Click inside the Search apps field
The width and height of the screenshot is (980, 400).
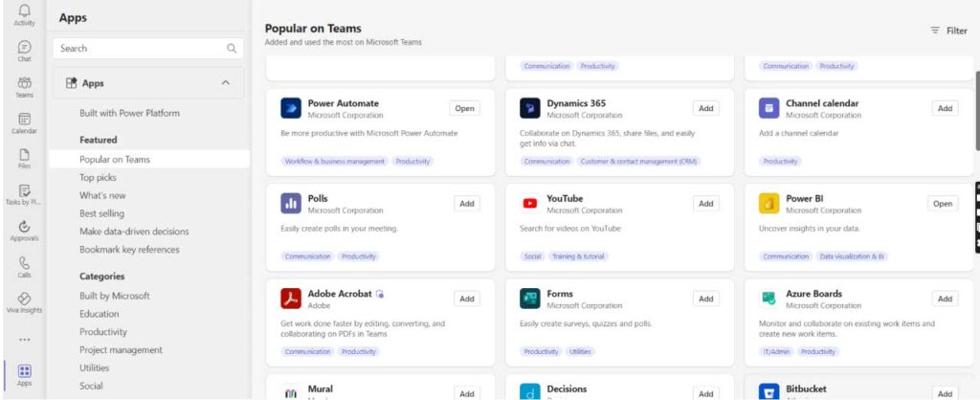point(148,48)
